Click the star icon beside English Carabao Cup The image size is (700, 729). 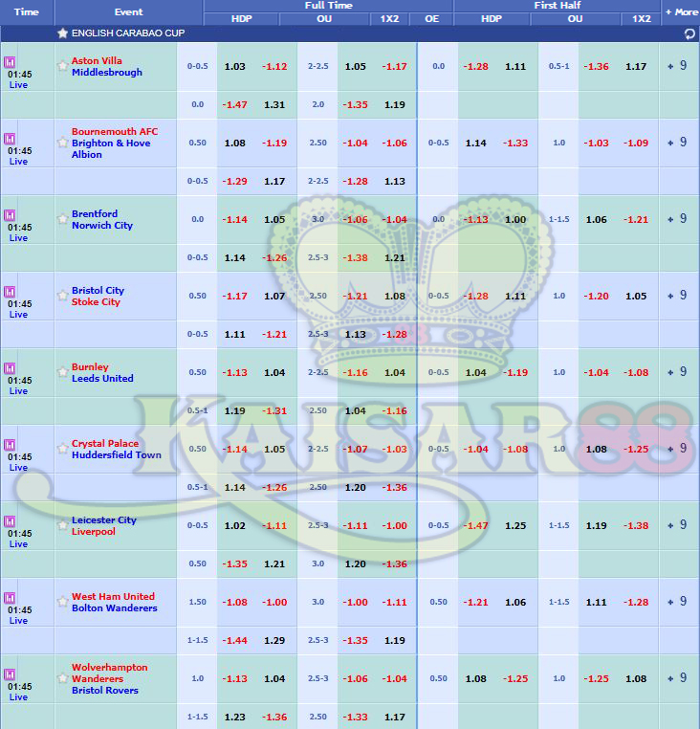tap(62, 33)
